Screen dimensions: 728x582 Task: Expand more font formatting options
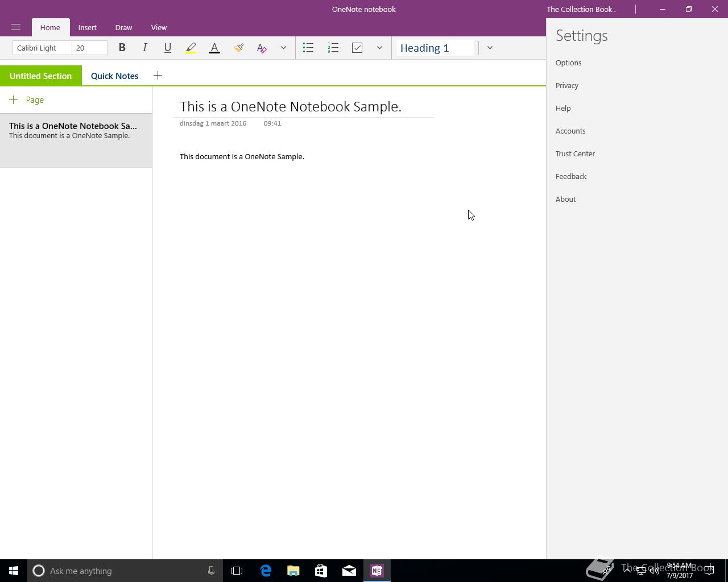pos(283,48)
